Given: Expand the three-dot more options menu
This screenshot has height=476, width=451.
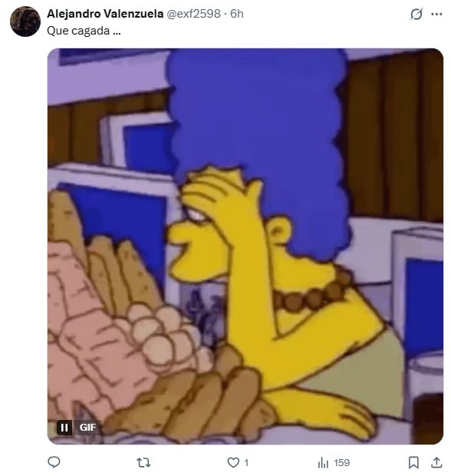Looking at the screenshot, I should click(436, 14).
